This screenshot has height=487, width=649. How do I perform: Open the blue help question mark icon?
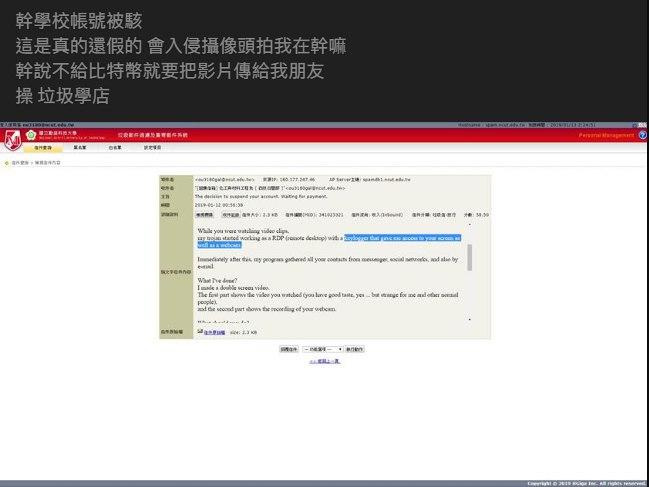tap(642, 135)
